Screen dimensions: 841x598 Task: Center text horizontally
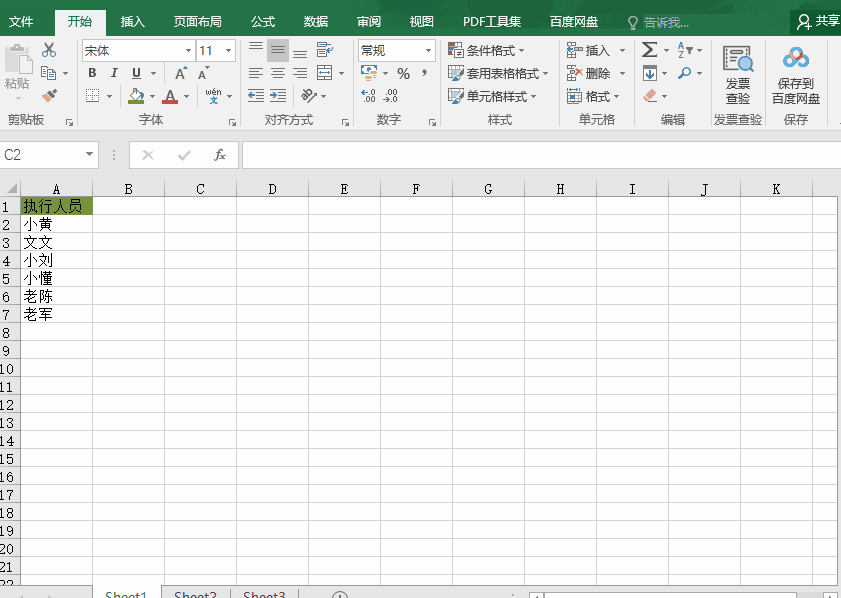pos(278,73)
